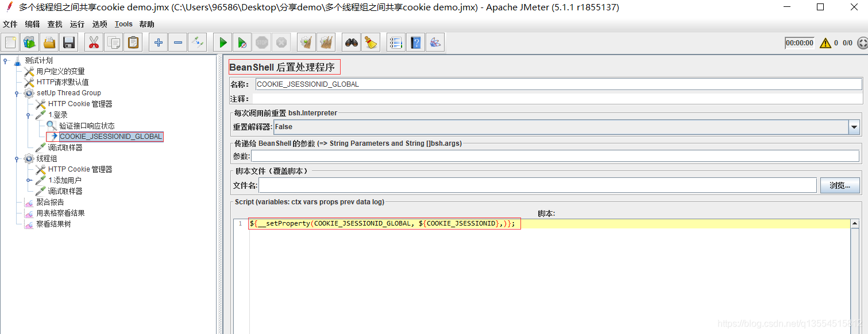
Task: Select HTTP Cookie 管理器 under 线程组
Action: (x=80, y=169)
